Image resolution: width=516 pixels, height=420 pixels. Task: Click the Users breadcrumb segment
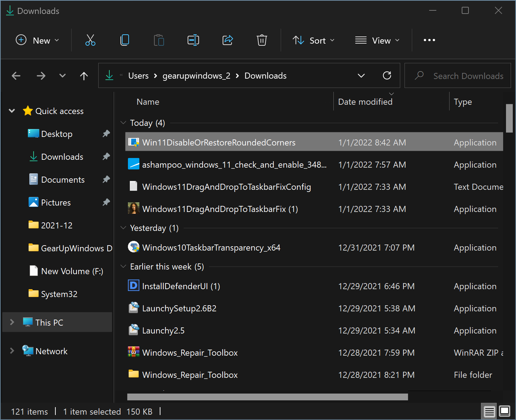pyautogui.click(x=138, y=76)
